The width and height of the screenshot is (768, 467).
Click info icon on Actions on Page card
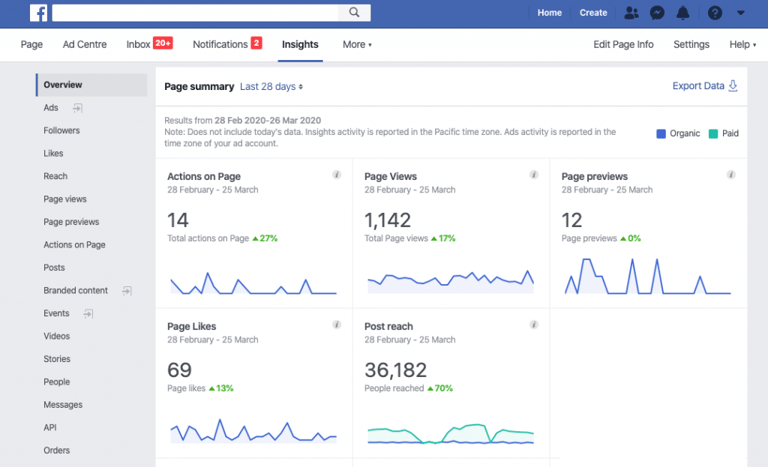[336, 174]
